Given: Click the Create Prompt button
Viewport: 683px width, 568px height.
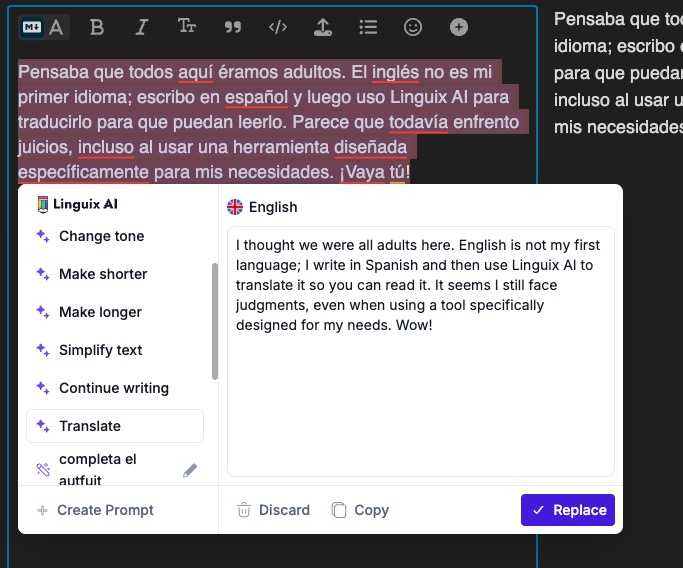Looking at the screenshot, I should coord(96,510).
